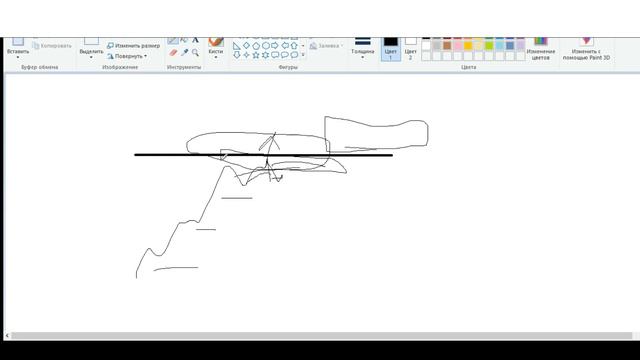
Task: Choose the four-point star shape
Action: 247,55
